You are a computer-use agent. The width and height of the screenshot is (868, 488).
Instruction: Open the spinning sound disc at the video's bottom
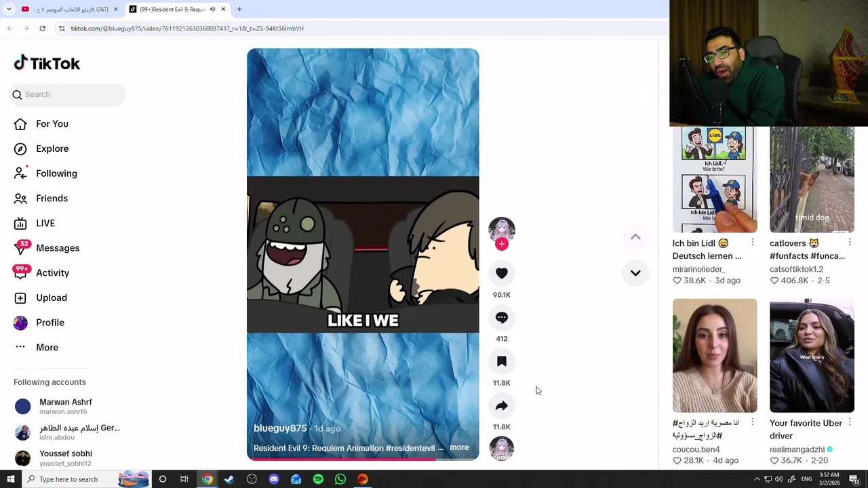502,449
